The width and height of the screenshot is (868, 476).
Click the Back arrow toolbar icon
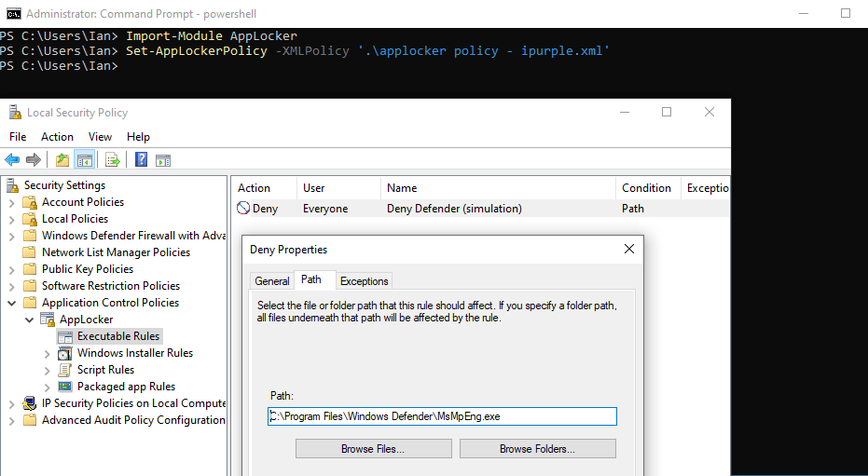[x=12, y=159]
